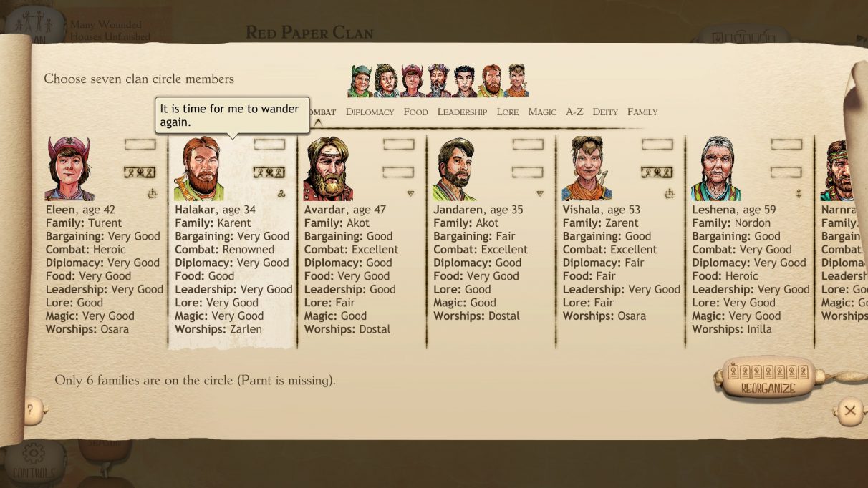The width and height of the screenshot is (868, 488).
Task: Click the empty top slot box for Avardar
Action: (x=398, y=145)
